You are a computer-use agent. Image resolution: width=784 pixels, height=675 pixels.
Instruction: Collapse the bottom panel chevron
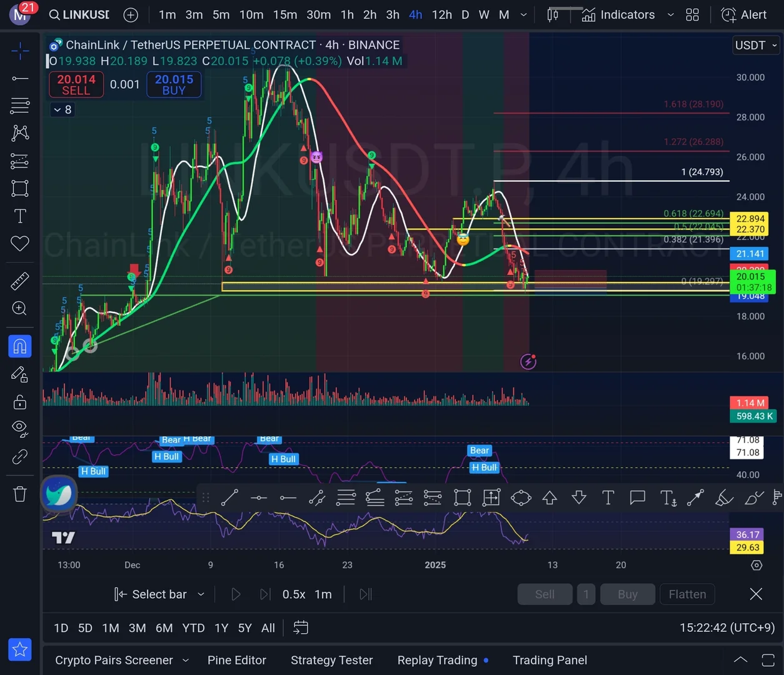click(740, 660)
